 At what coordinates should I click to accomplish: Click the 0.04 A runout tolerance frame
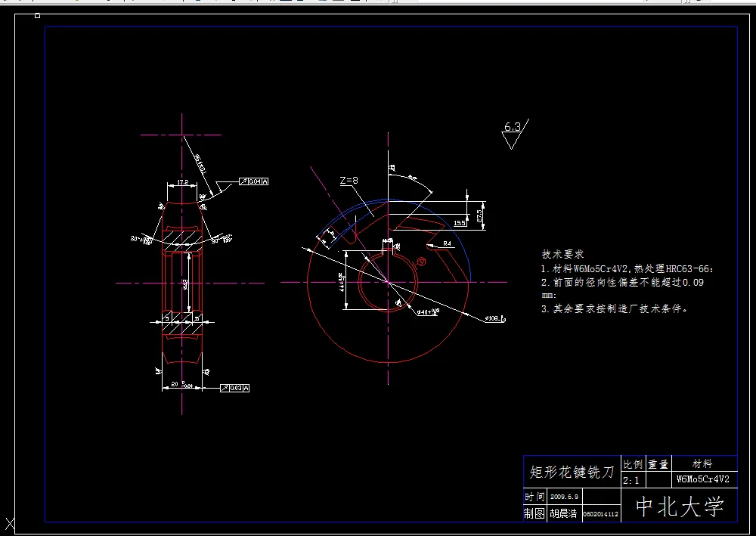tap(253, 181)
